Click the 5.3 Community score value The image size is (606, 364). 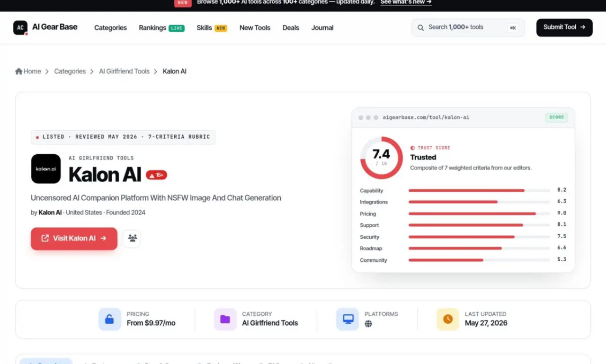pos(562,259)
